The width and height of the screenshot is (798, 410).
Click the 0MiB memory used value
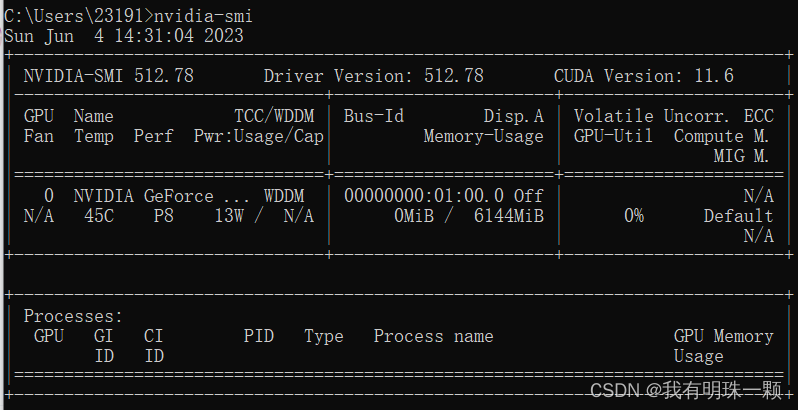414,216
